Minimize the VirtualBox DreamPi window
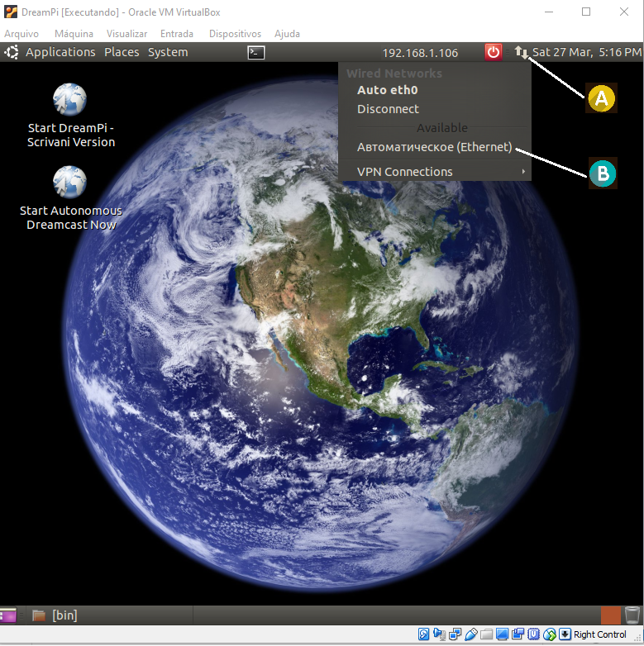 click(x=549, y=12)
